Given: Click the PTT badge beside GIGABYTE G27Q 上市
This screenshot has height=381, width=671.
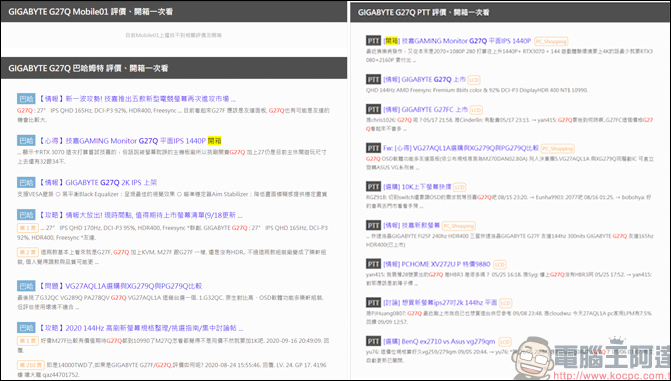Looking at the screenshot, I should pos(373,79).
